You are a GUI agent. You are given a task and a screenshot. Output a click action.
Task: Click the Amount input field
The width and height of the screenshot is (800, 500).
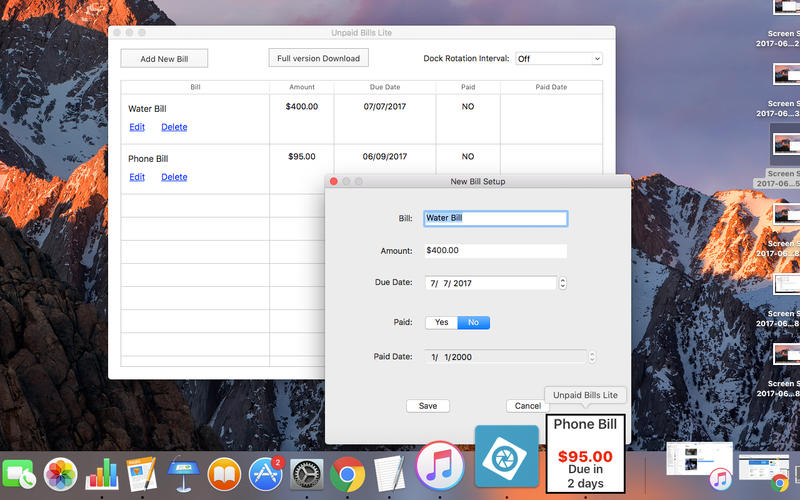click(495, 251)
